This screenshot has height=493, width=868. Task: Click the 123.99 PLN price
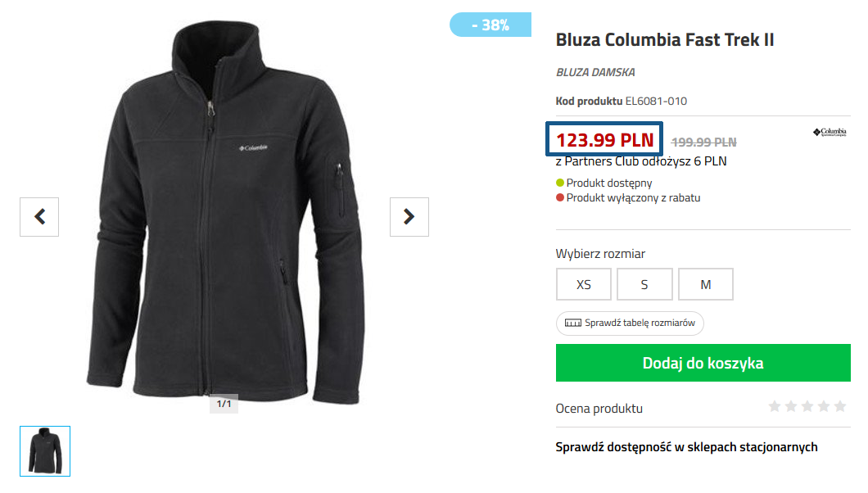(x=605, y=140)
